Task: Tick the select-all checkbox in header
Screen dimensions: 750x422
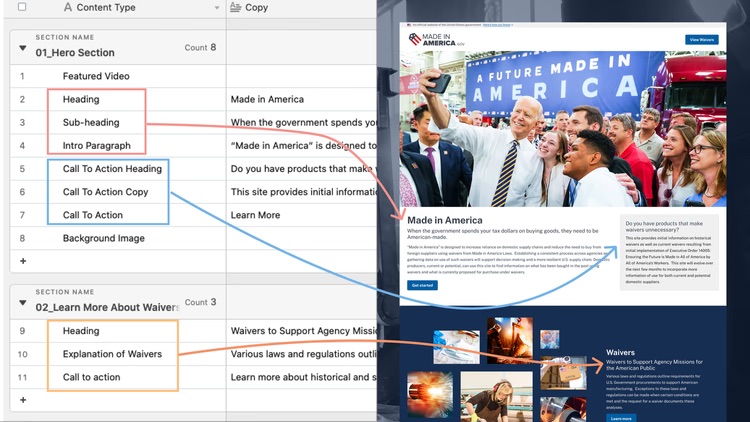Action: (22, 7)
